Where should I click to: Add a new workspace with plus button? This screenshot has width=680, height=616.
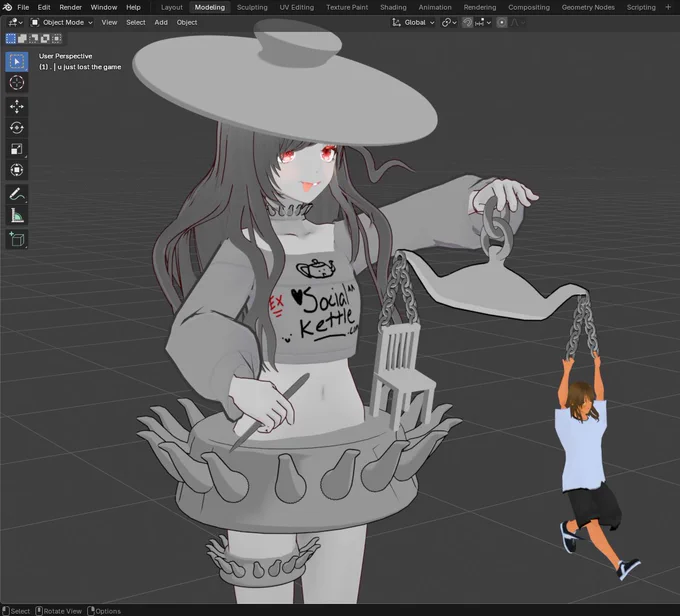[668, 7]
